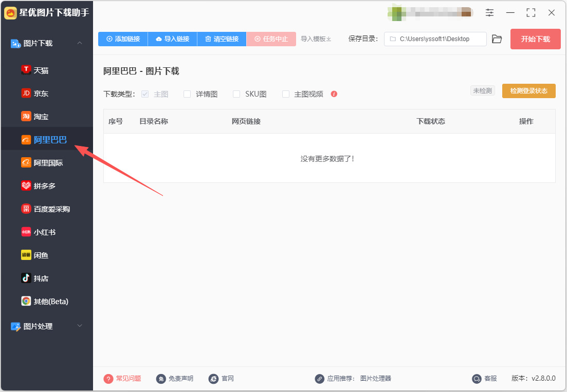Image resolution: width=567 pixels, height=392 pixels.
Task: Open the 阿里国际 sidebar item
Action: click(47, 163)
